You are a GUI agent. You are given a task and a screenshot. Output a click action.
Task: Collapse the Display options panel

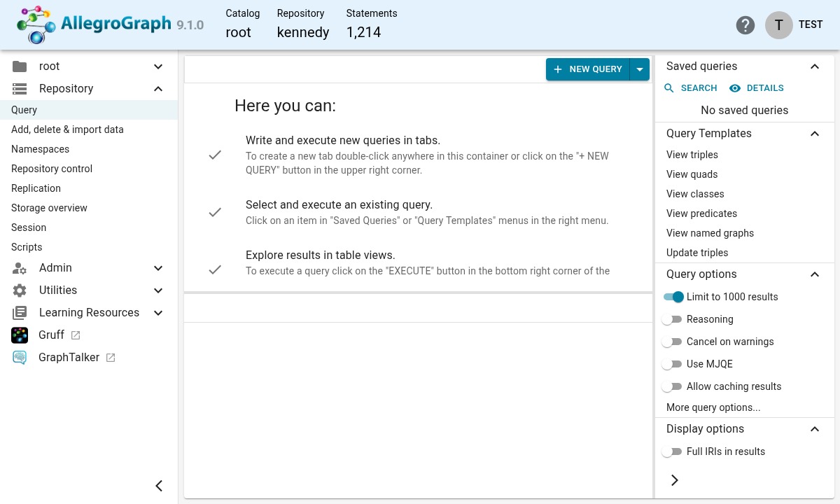[815, 429]
